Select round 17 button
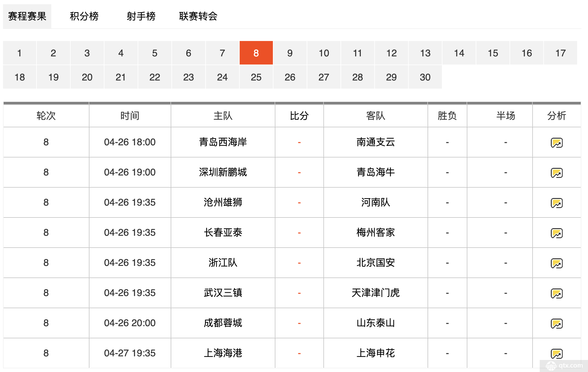588x372 pixels. pos(560,53)
